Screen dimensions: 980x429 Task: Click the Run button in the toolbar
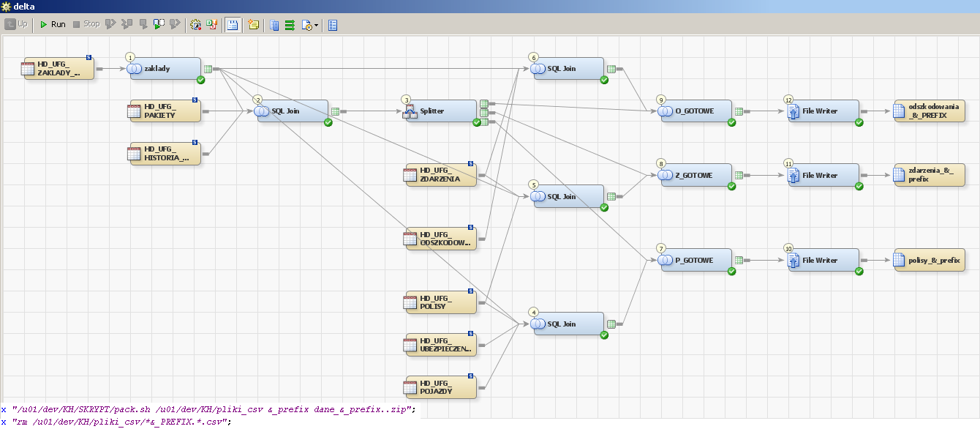click(52, 24)
